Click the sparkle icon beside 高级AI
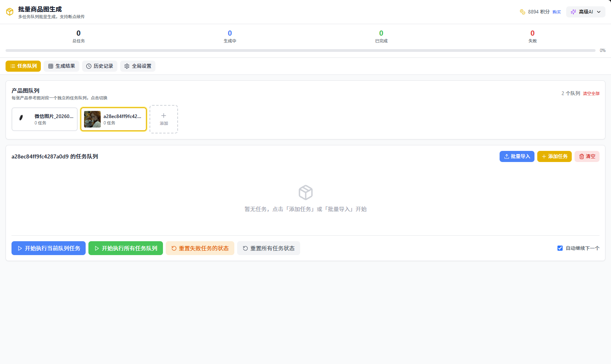Image resolution: width=611 pixels, height=364 pixels. [x=573, y=12]
